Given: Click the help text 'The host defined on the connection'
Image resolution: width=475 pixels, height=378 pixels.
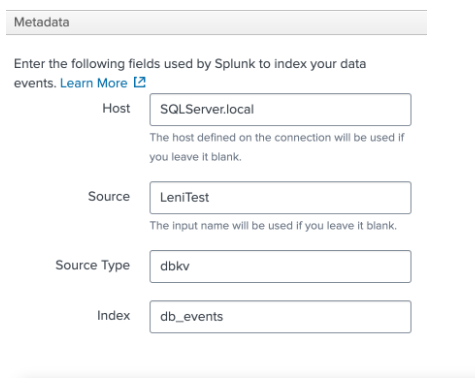Looking at the screenshot, I should tap(277, 147).
